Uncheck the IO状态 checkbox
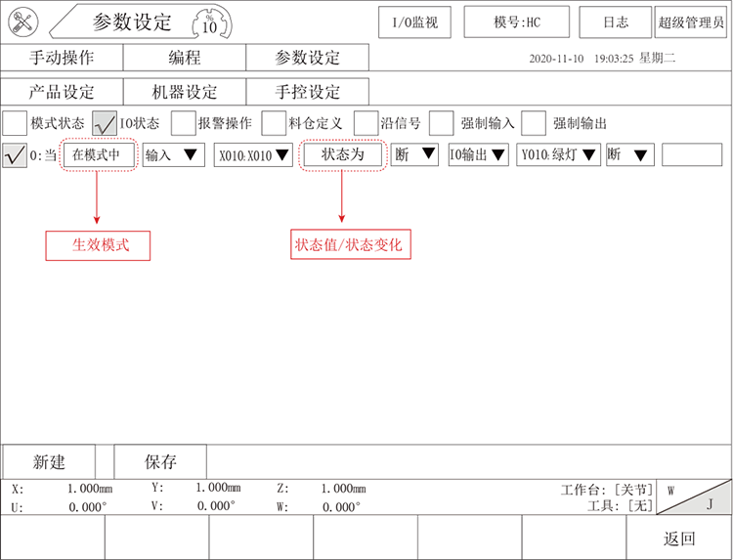 105,123
